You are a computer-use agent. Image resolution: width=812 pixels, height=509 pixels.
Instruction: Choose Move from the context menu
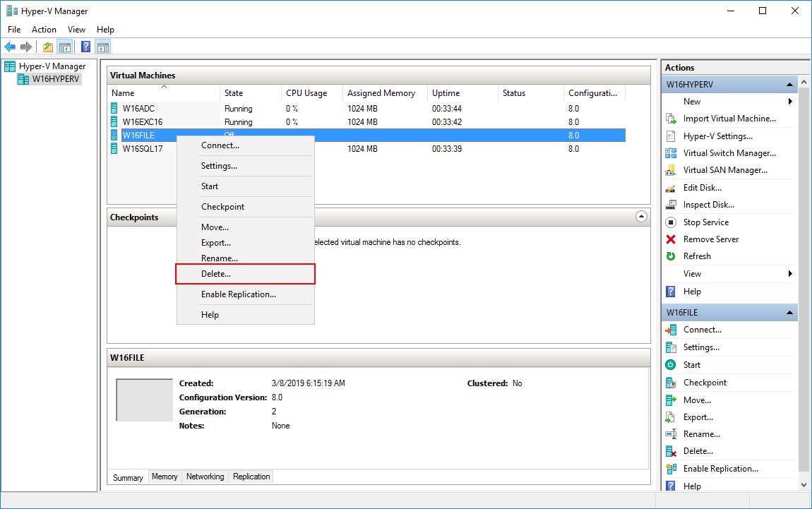point(246,227)
